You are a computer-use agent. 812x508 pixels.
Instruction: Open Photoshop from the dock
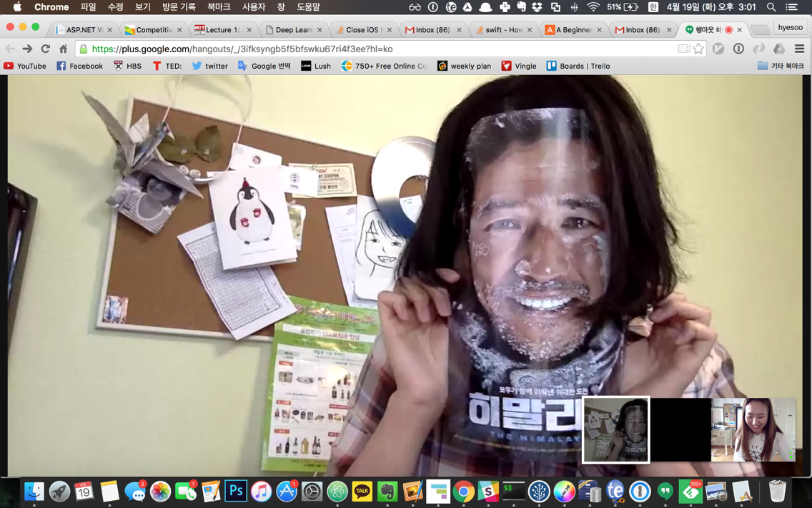tap(236, 490)
